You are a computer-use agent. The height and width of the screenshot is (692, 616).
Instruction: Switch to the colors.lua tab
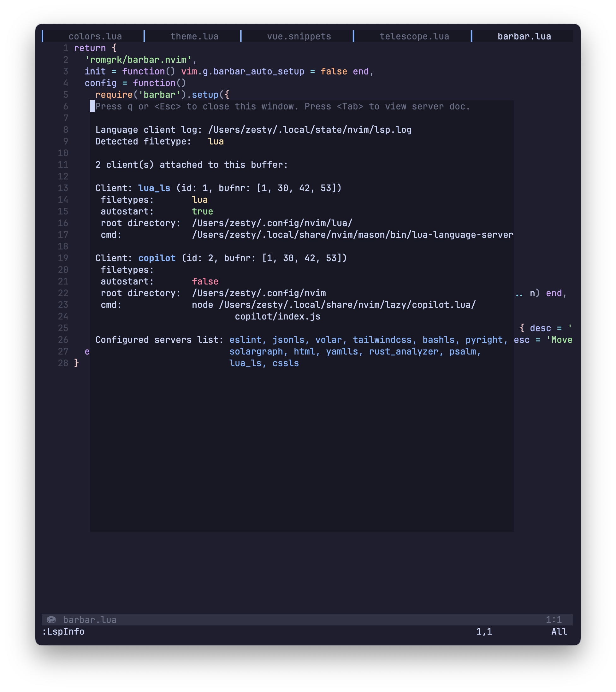point(95,36)
